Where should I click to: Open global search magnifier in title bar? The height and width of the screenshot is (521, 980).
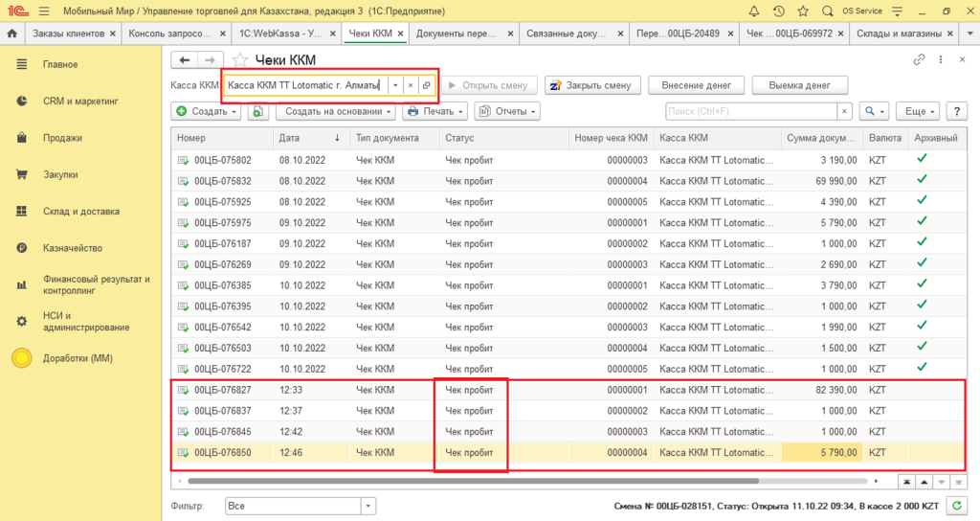click(x=827, y=11)
